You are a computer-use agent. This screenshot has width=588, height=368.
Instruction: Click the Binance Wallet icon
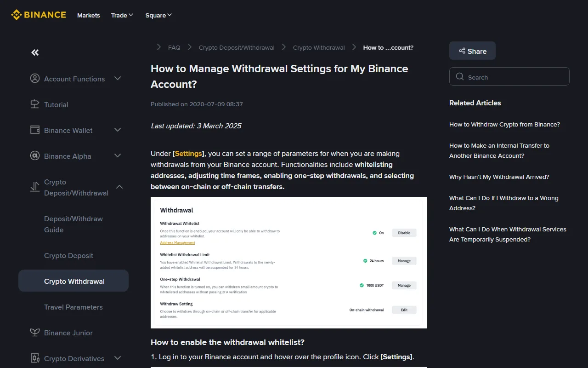[35, 130]
